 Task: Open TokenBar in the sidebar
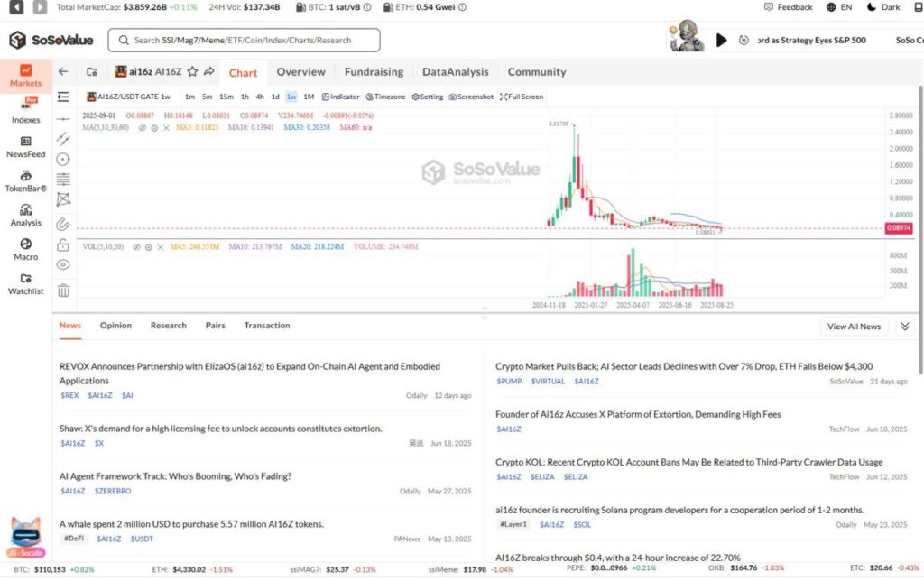coord(25,181)
